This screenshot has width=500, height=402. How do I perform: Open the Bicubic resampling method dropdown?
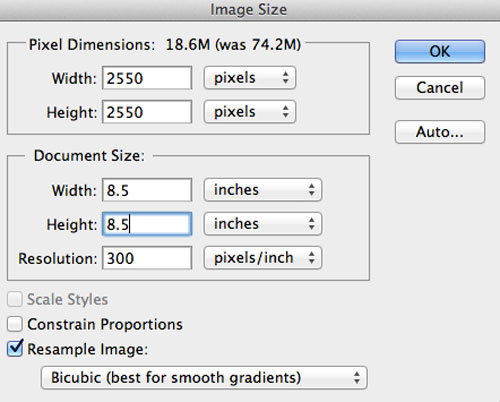tap(204, 378)
